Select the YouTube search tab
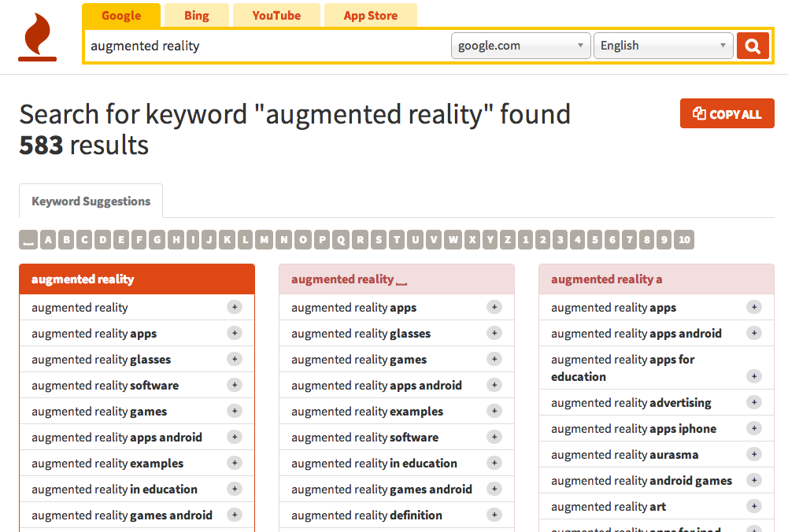The image size is (788, 532). pos(276,15)
